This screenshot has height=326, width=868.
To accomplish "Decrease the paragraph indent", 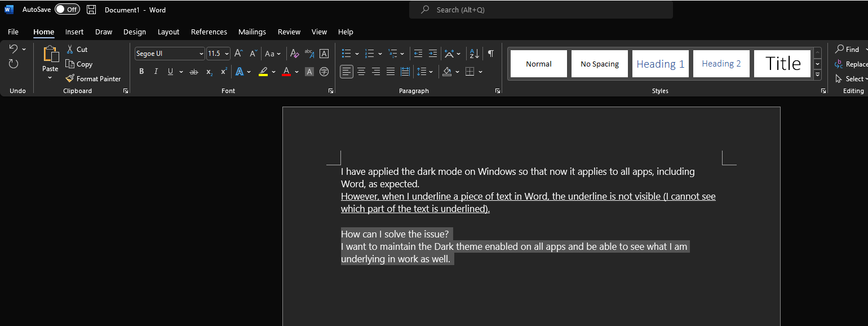I will [x=418, y=54].
